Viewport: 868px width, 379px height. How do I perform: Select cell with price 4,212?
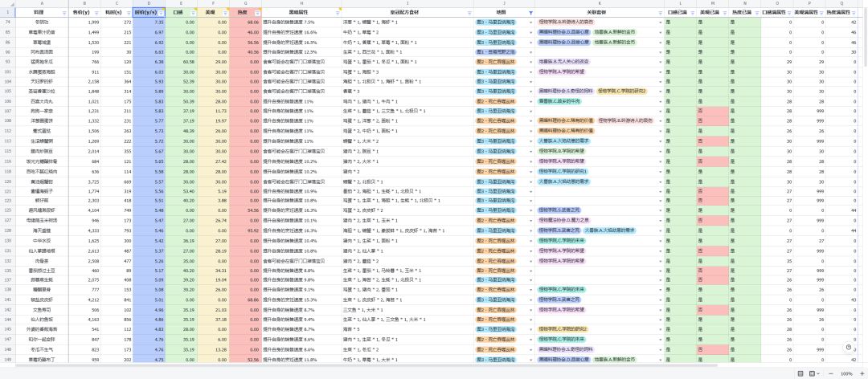(x=84, y=300)
